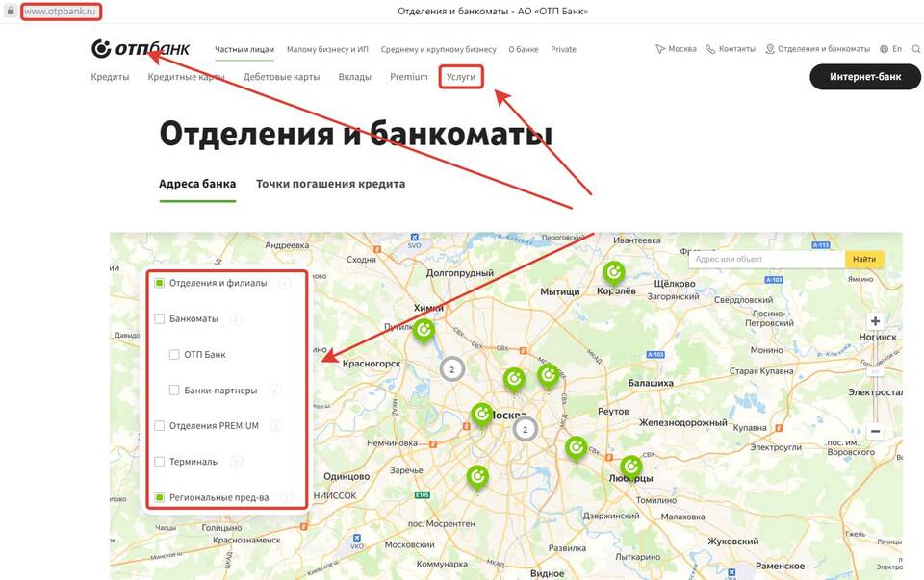Click info icon next to Отделения PREMIUM

[276, 426]
